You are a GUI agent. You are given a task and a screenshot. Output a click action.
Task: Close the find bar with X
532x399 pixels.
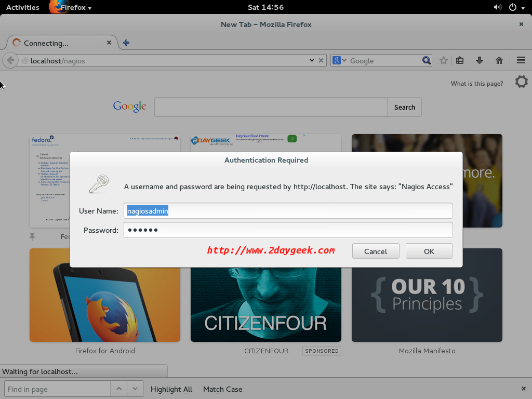pos(523,389)
